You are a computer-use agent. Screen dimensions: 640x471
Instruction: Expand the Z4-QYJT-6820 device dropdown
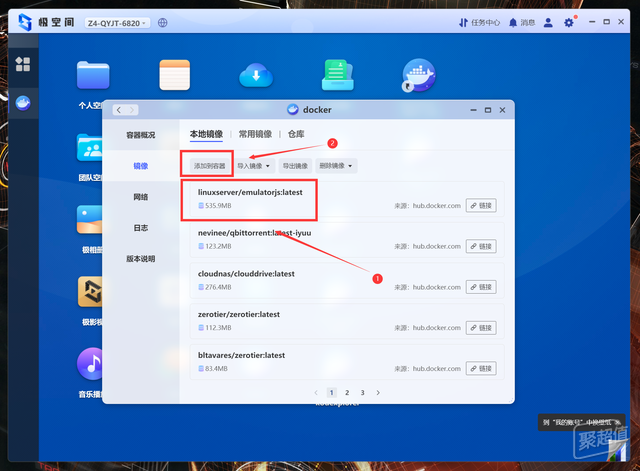[117, 23]
